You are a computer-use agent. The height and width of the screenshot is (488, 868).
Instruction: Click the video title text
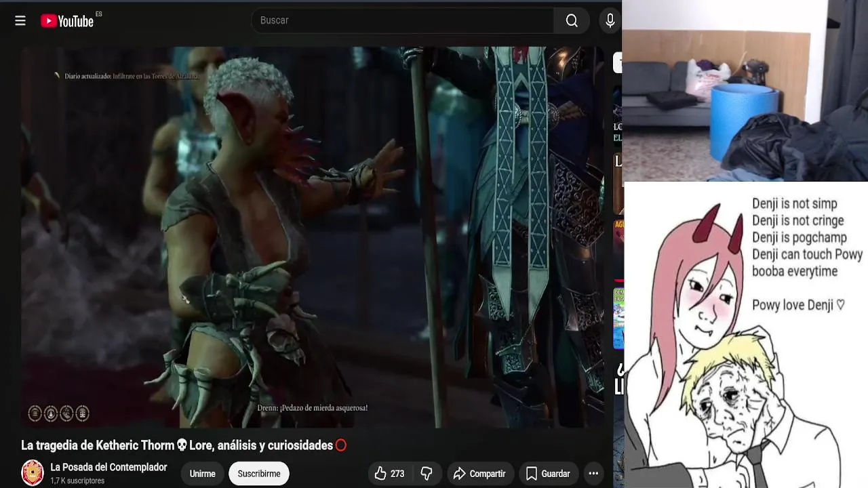click(184, 445)
